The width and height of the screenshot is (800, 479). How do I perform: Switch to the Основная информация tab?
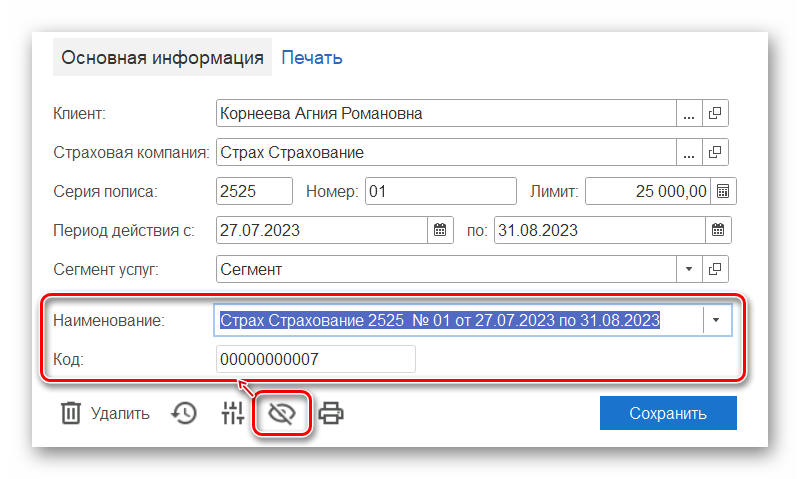click(162, 57)
